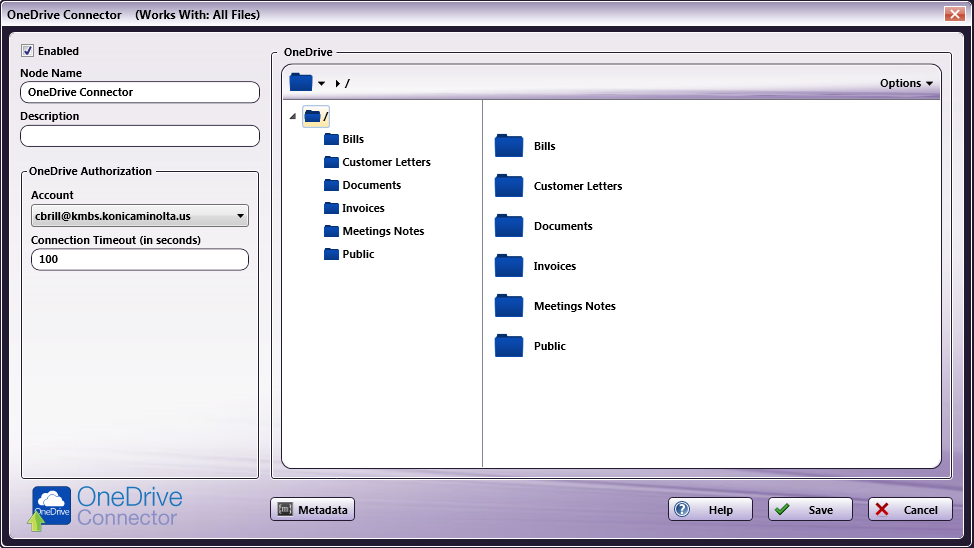Select Documents label in right pane
This screenshot has width=974, height=548.
point(563,226)
